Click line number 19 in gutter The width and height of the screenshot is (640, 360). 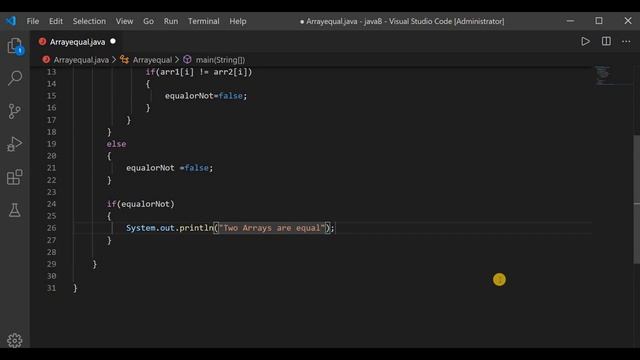[x=51, y=144]
